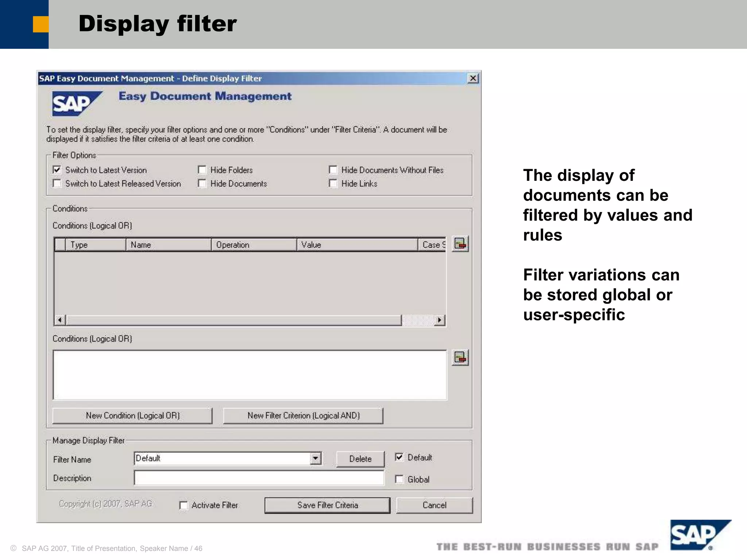Enable the Activate Filter checkbox
Viewport: 747px width, 560px height.
[183, 505]
